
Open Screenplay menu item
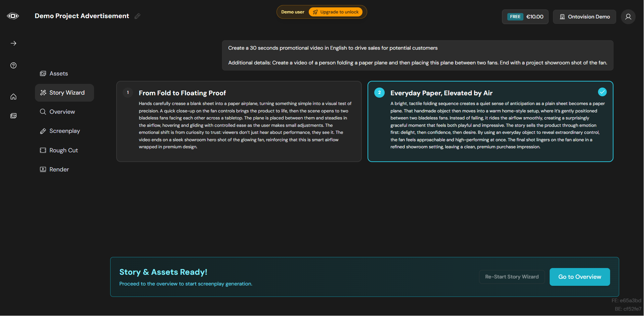tap(65, 131)
